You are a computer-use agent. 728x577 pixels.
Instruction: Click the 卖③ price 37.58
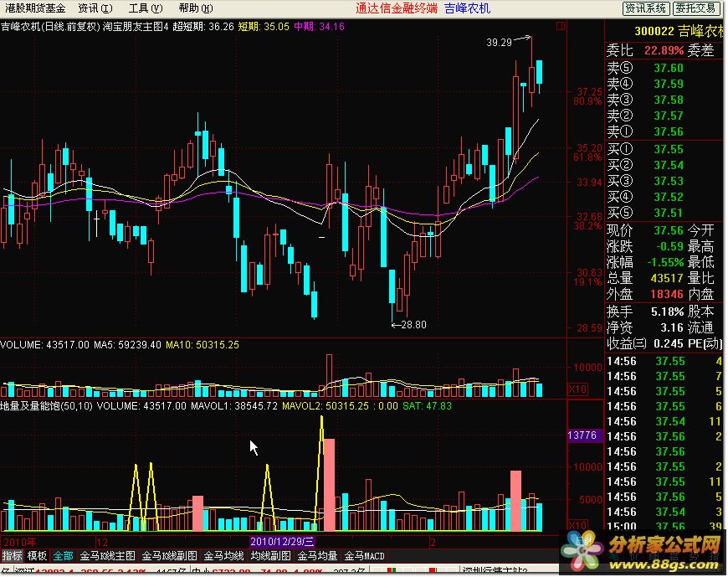(669, 100)
